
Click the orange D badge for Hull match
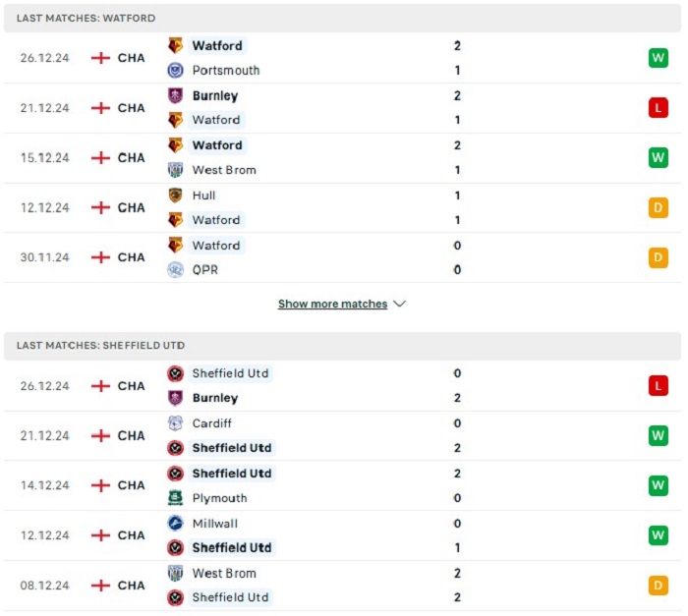tap(658, 207)
